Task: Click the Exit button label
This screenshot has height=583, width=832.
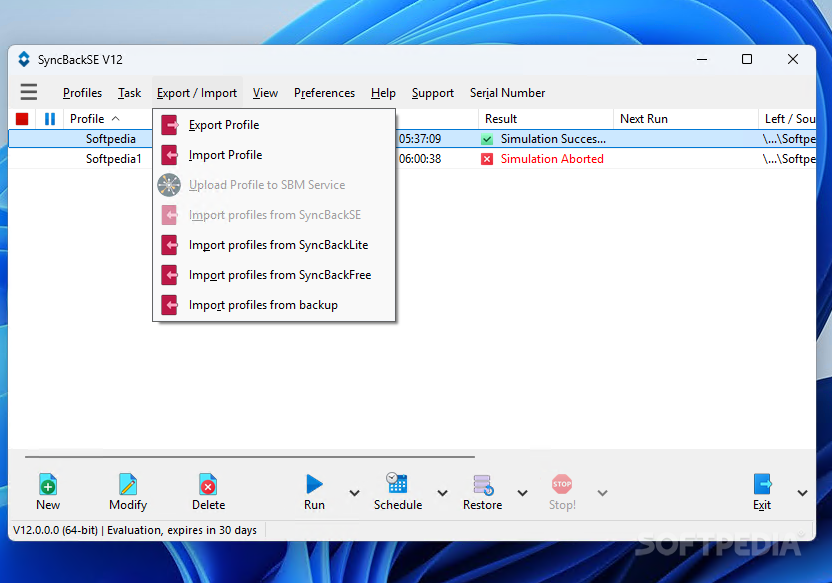Action: tap(762, 505)
